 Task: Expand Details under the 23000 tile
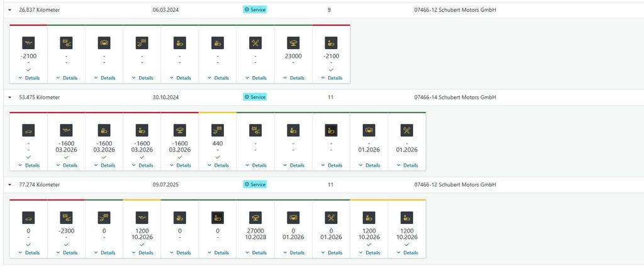tap(293, 78)
